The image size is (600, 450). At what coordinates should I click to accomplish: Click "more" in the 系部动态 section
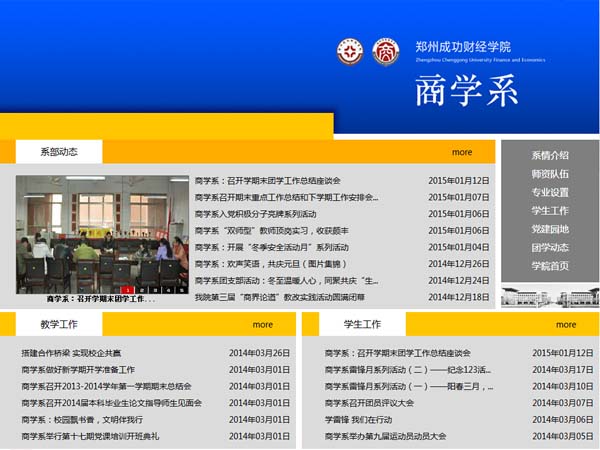point(462,152)
